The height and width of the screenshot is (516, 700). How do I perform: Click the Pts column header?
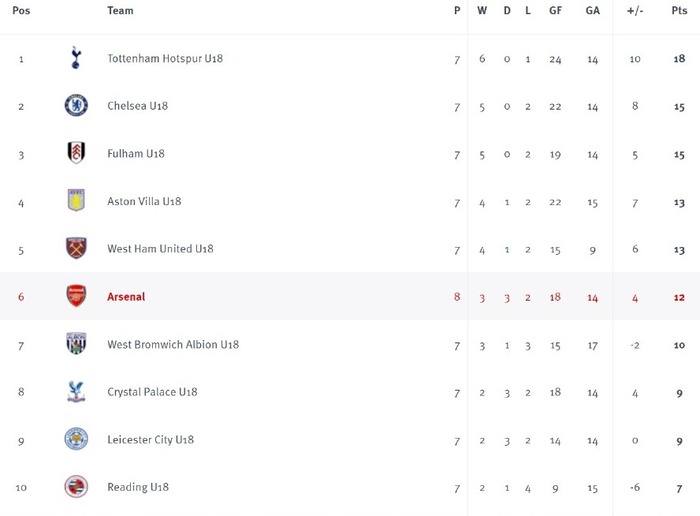tap(679, 10)
